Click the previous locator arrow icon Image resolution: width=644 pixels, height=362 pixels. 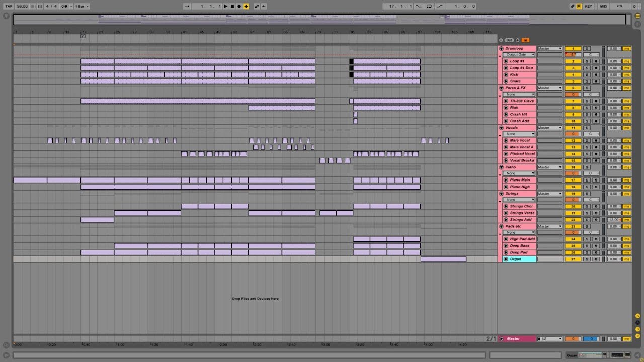click(x=501, y=40)
